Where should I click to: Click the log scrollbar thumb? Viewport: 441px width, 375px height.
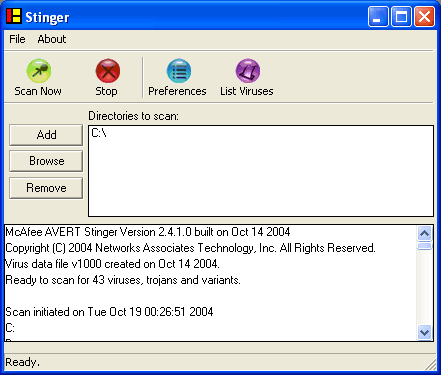pyautogui.click(x=424, y=246)
